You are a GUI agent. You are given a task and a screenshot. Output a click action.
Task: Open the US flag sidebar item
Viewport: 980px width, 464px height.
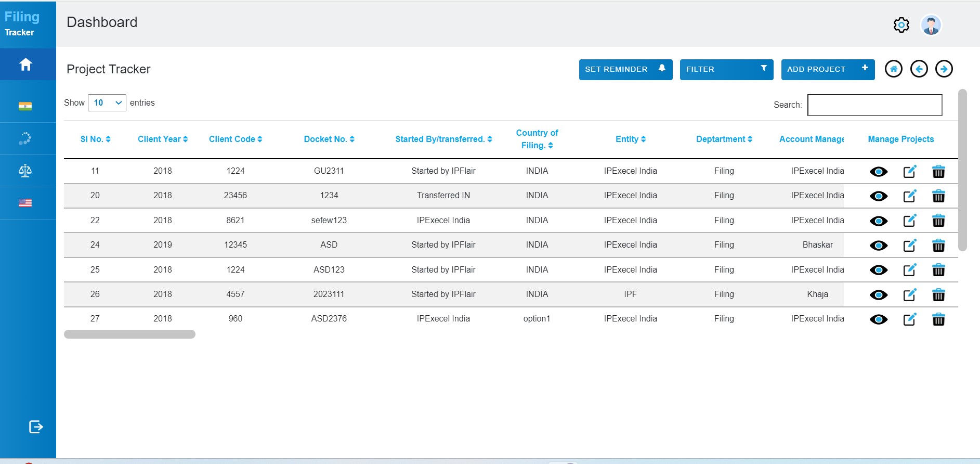pos(25,203)
